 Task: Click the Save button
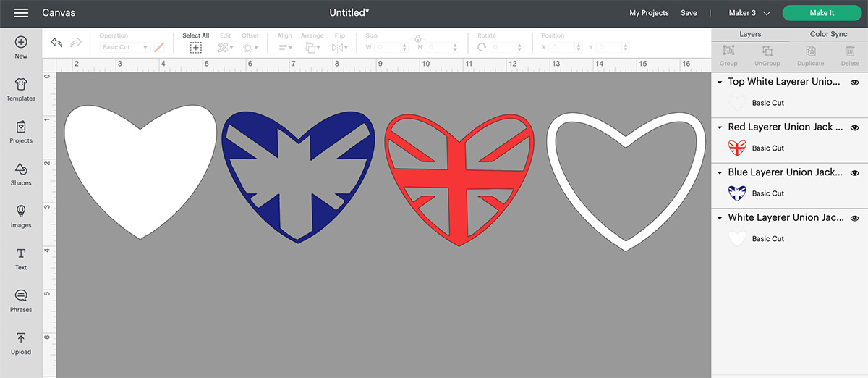click(x=689, y=13)
